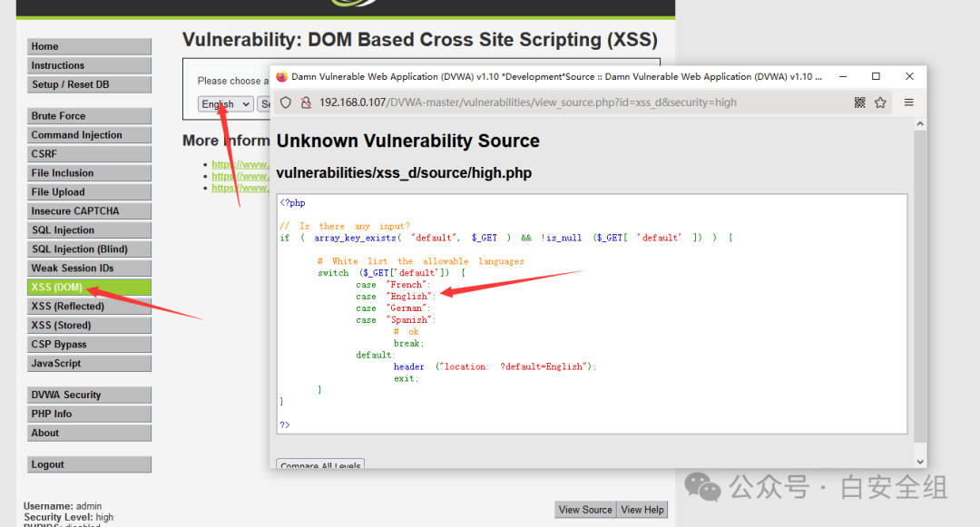
Task: Open the Firefox hamburger menu
Action: [x=908, y=102]
